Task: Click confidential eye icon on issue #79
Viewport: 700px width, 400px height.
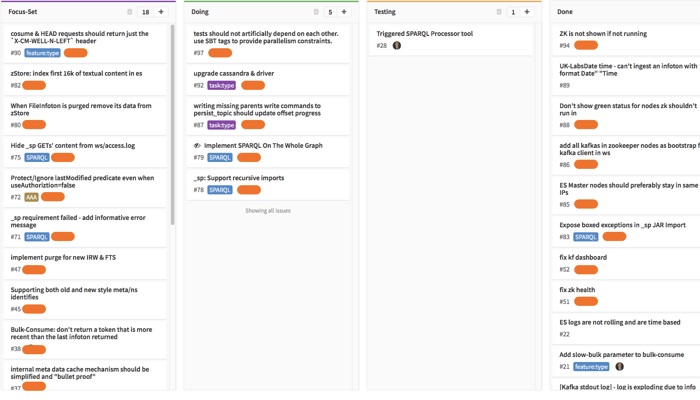Action: tap(197, 146)
